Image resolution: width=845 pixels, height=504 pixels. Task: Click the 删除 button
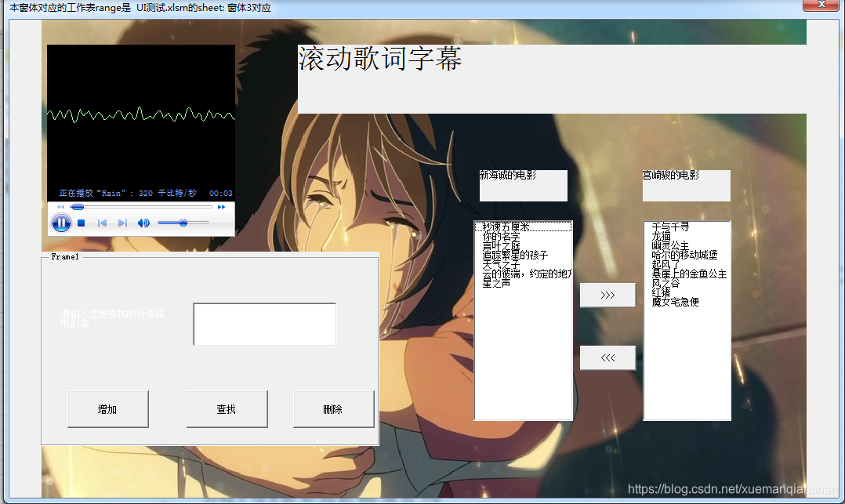(x=334, y=409)
